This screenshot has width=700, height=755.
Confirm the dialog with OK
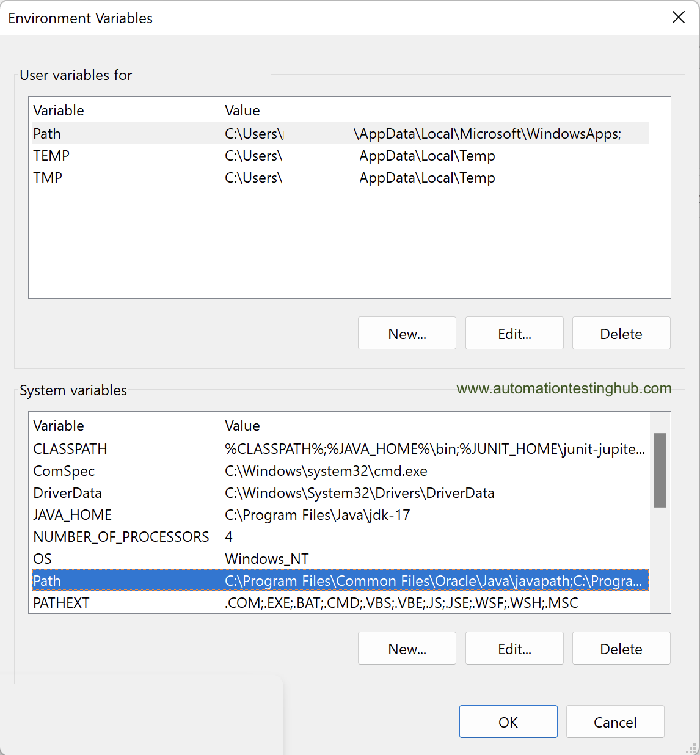tap(508, 721)
